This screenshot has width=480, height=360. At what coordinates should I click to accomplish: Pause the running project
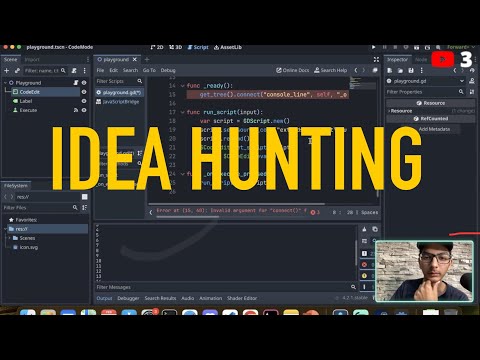tap(384, 47)
